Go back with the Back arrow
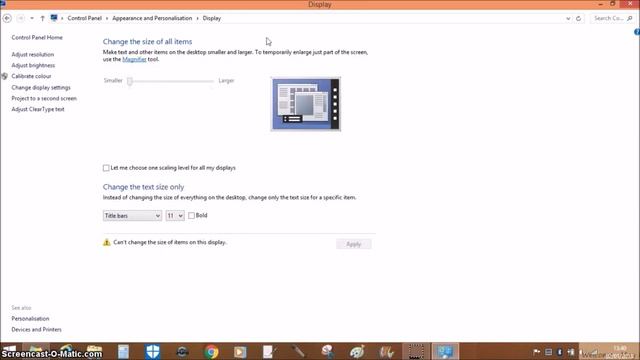The height and width of the screenshot is (360, 640). tap(7, 18)
